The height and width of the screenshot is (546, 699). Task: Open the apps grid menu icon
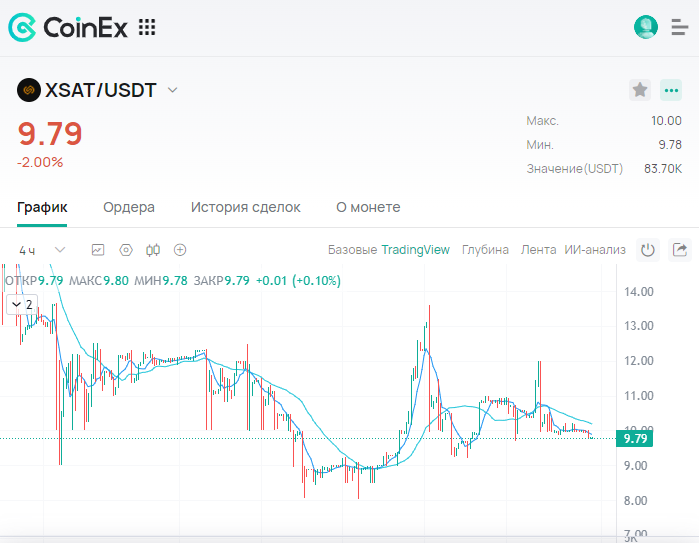click(x=147, y=27)
